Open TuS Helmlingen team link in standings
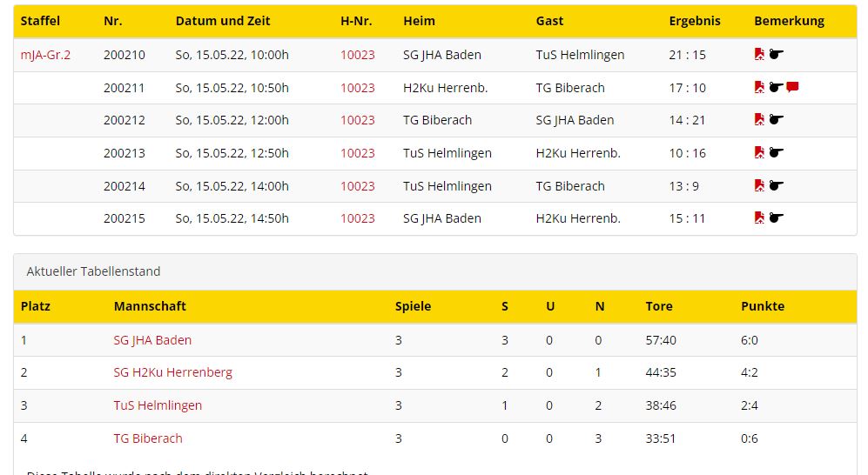The image size is (868, 475). coord(158,405)
